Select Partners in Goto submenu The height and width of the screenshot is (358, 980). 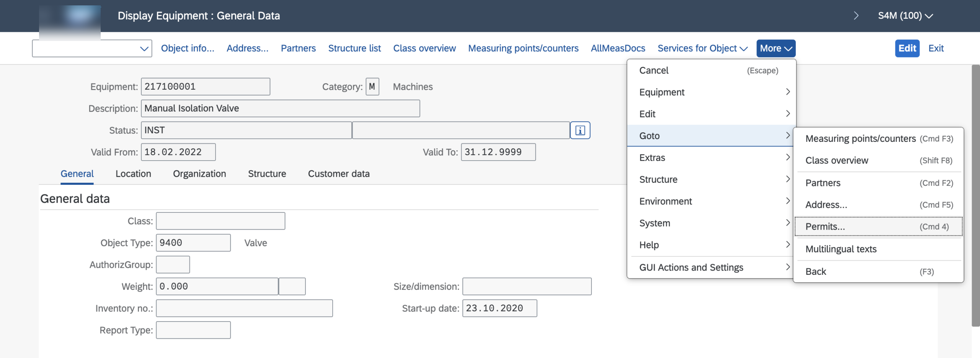tap(879, 183)
